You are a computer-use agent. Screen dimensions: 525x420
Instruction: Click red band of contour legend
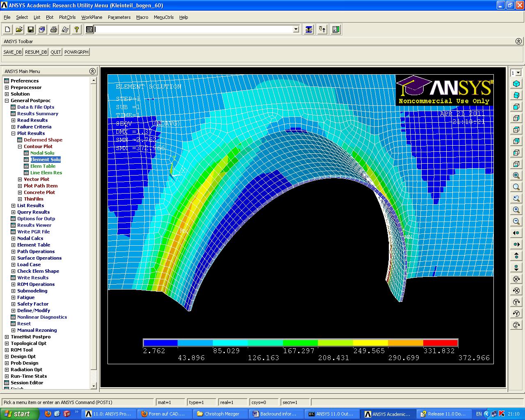440,343
